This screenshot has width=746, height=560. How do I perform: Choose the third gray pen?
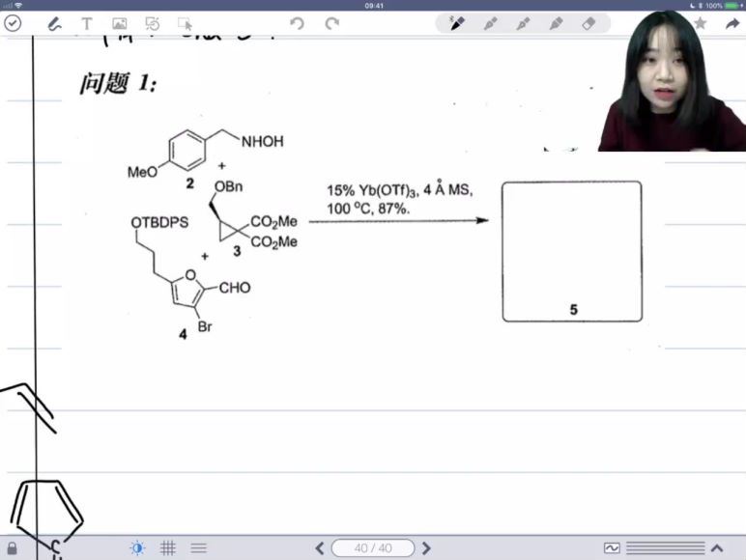[523, 23]
